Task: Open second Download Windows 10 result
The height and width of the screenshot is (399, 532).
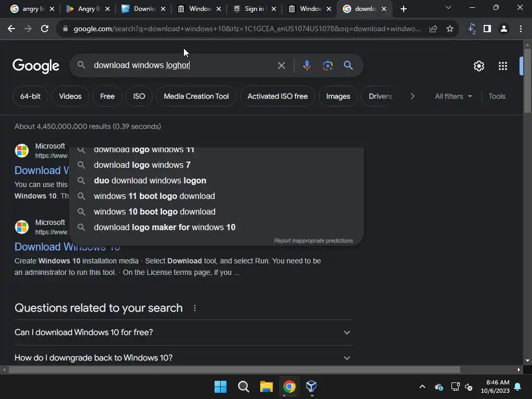Action: point(67,247)
